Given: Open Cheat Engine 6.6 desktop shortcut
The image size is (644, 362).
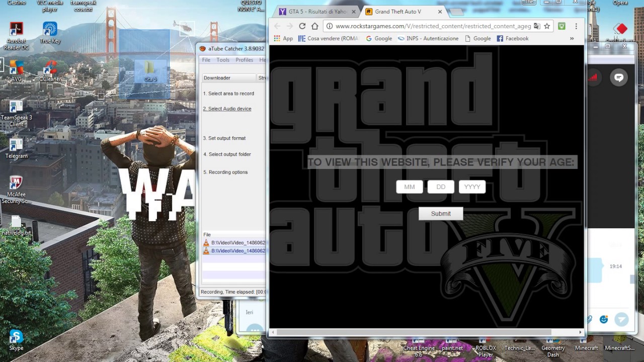Looking at the screenshot, I should [419, 348].
